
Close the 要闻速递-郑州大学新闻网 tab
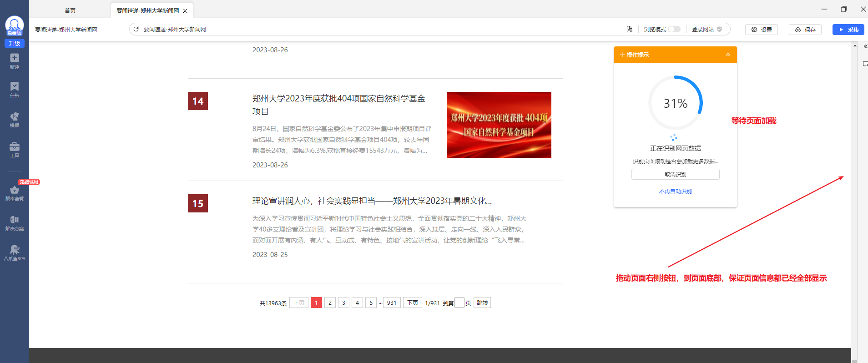tap(185, 11)
